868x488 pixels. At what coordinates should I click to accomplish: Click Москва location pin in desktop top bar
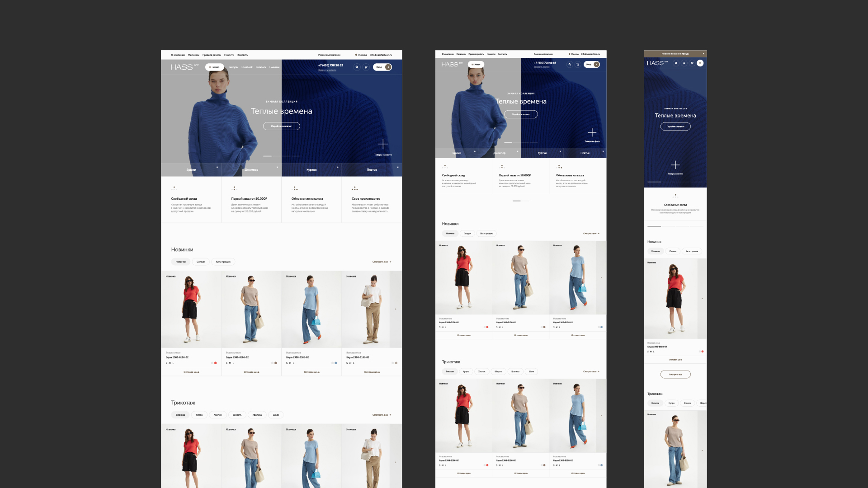(x=356, y=55)
